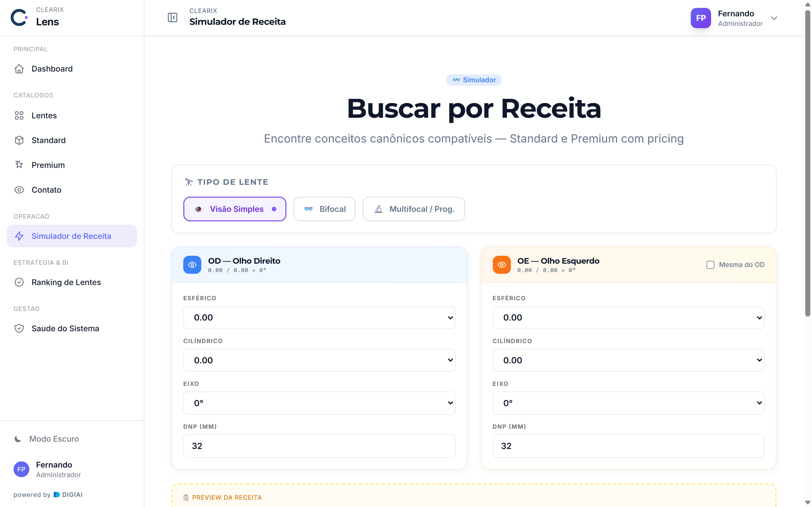Enable the Mesma do OD checkbox

tap(710, 264)
